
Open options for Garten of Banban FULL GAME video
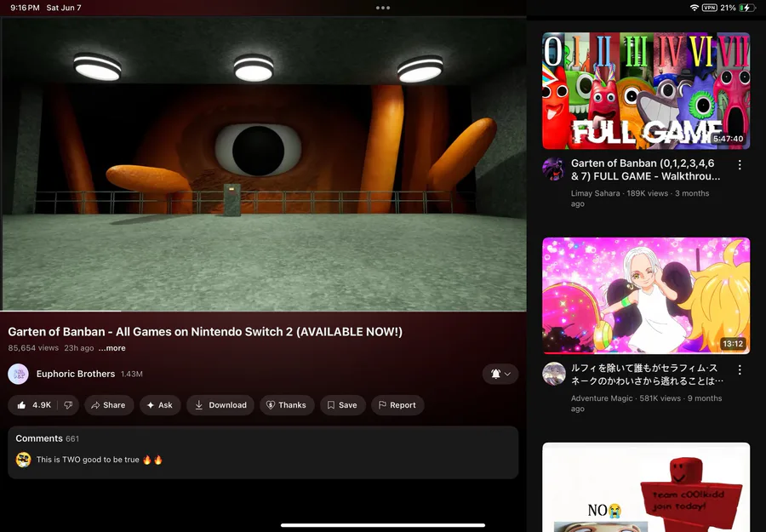point(740,165)
